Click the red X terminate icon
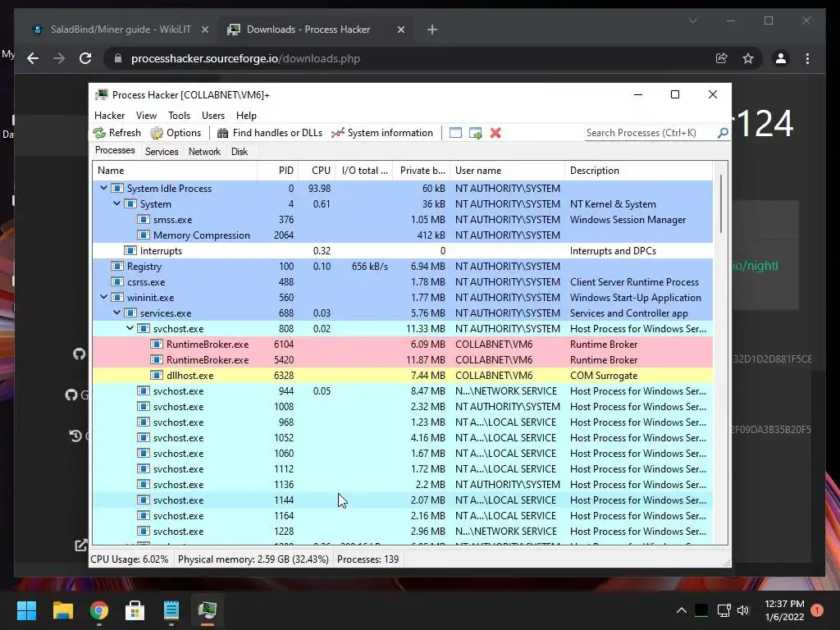The height and width of the screenshot is (630, 840). [495, 133]
